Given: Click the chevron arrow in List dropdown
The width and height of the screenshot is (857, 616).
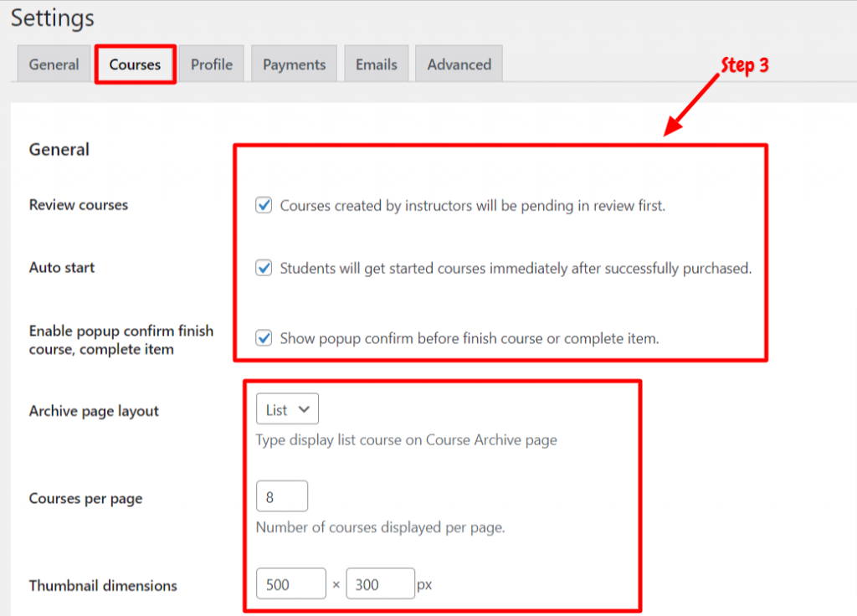Looking at the screenshot, I should pos(305,409).
